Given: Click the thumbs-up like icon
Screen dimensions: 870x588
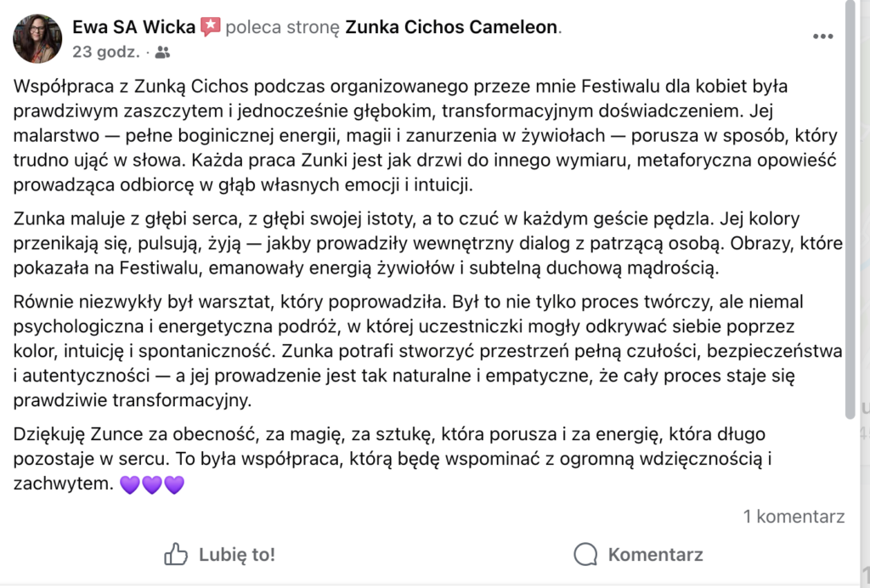Looking at the screenshot, I should 176,555.
